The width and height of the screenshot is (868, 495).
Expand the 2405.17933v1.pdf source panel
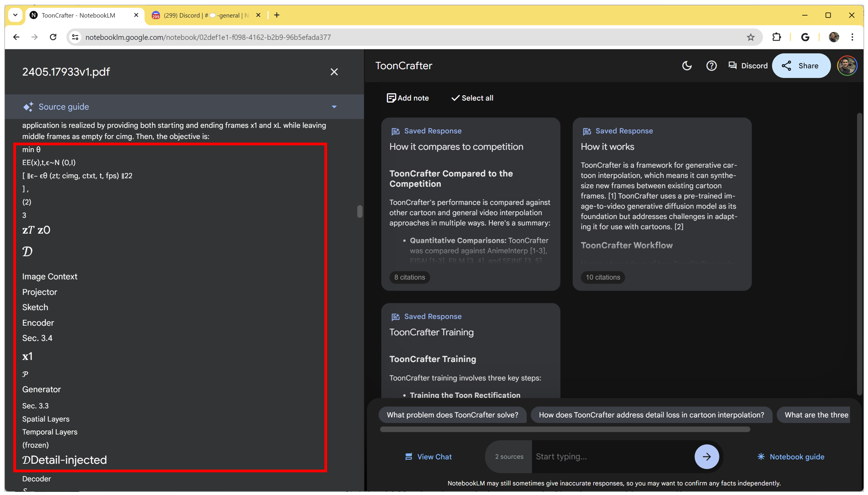336,107
